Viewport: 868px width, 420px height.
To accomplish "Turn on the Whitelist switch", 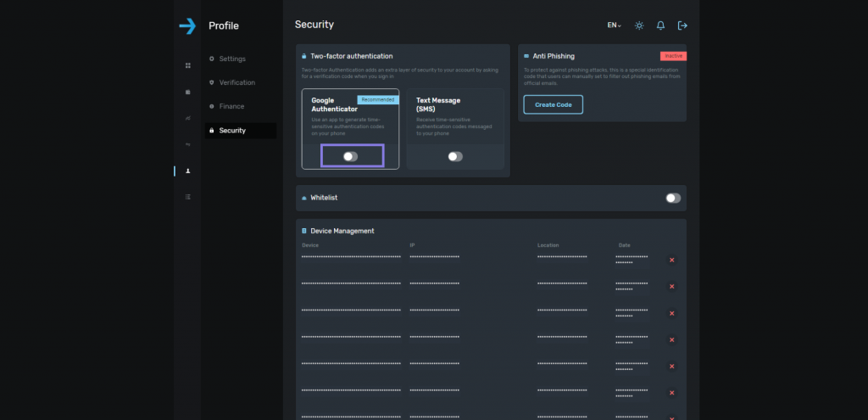I will tap(673, 198).
